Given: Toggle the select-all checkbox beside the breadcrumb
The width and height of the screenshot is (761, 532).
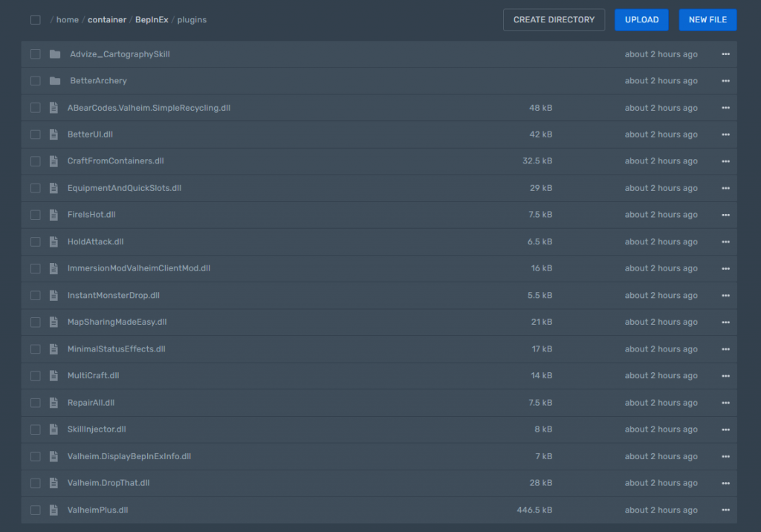Looking at the screenshot, I should pyautogui.click(x=36, y=20).
